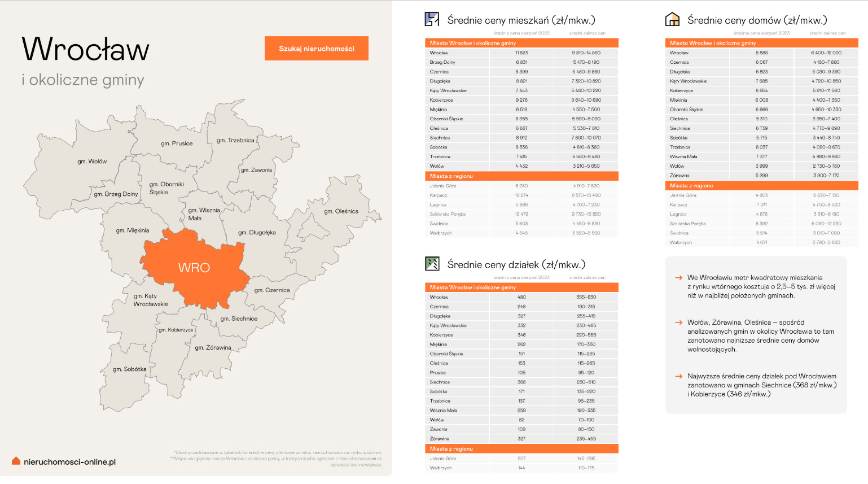The image size is (868, 484).
Task: Click the 'Średnie ceny działek (zł/mkw.)' heading
Action: (x=516, y=264)
